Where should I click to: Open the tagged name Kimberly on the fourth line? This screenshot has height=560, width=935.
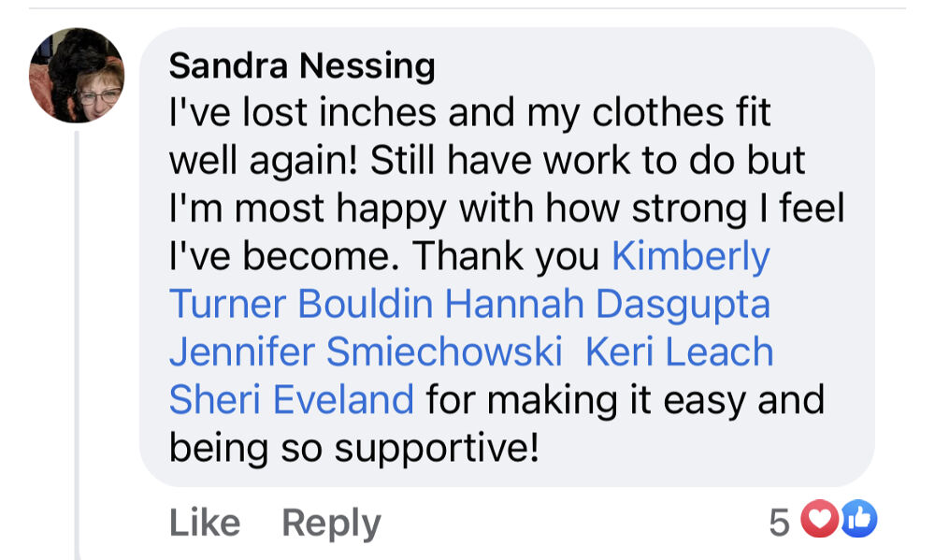tap(690, 256)
